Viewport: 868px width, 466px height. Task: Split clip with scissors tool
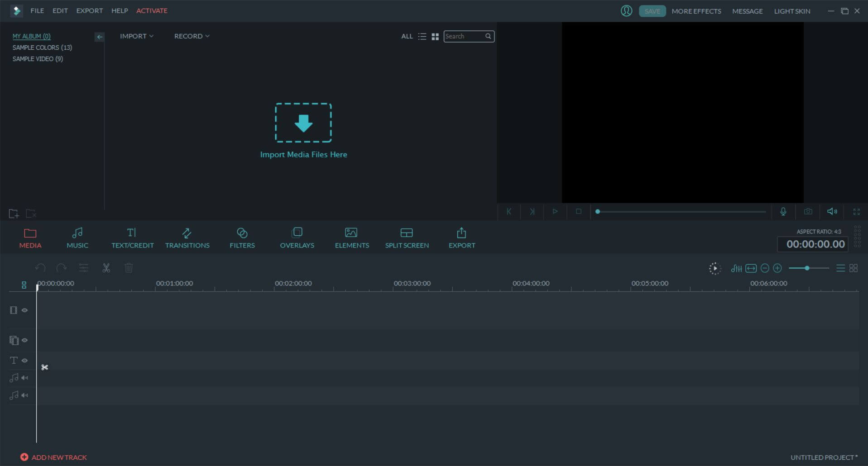106,268
